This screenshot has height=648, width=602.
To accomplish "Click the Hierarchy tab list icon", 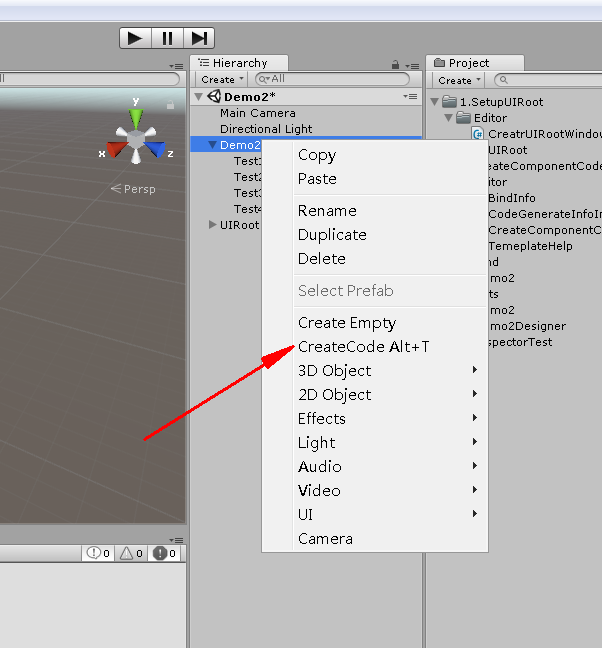I will coord(203,62).
